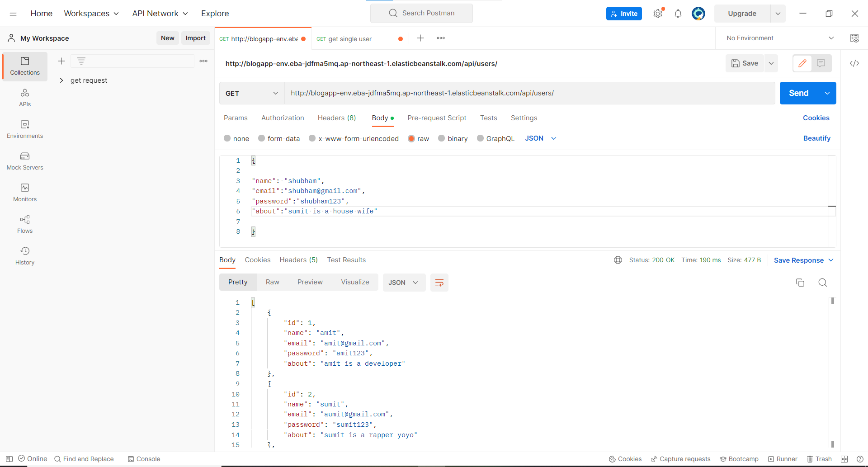
Task: Select the APIs sidebar icon
Action: (x=24, y=97)
